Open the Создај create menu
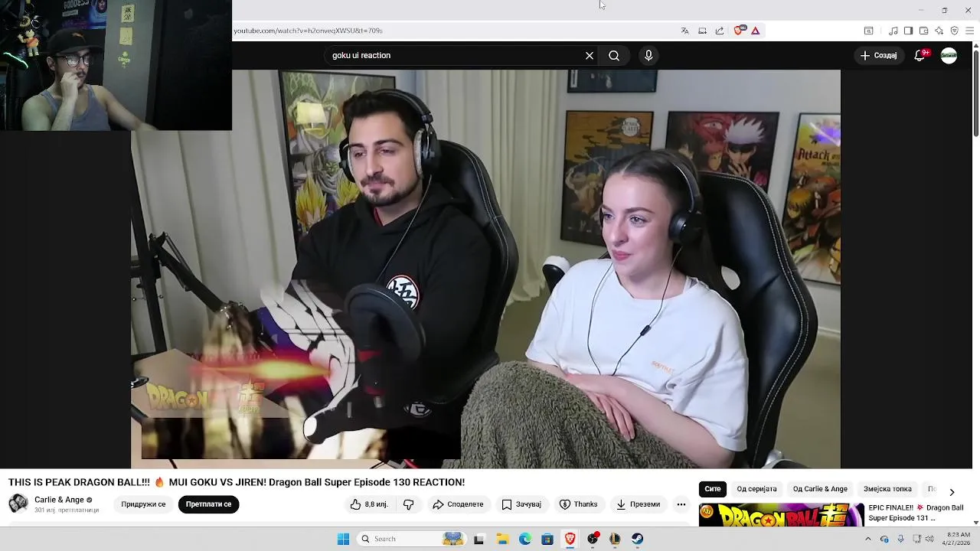Viewport: 980px width, 551px height. [879, 55]
